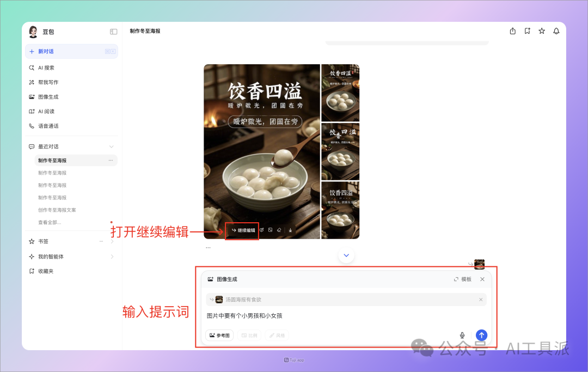Click the regenerate icon on the poster toolbar

262,230
